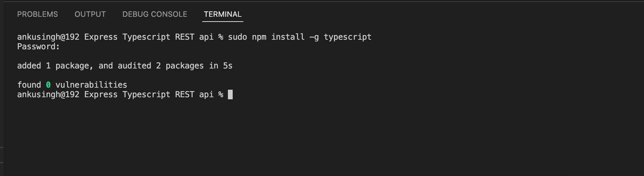Viewport: 644px width, 176px height.
Task: Focus the terminal at the block cursor
Action: [x=230, y=95]
